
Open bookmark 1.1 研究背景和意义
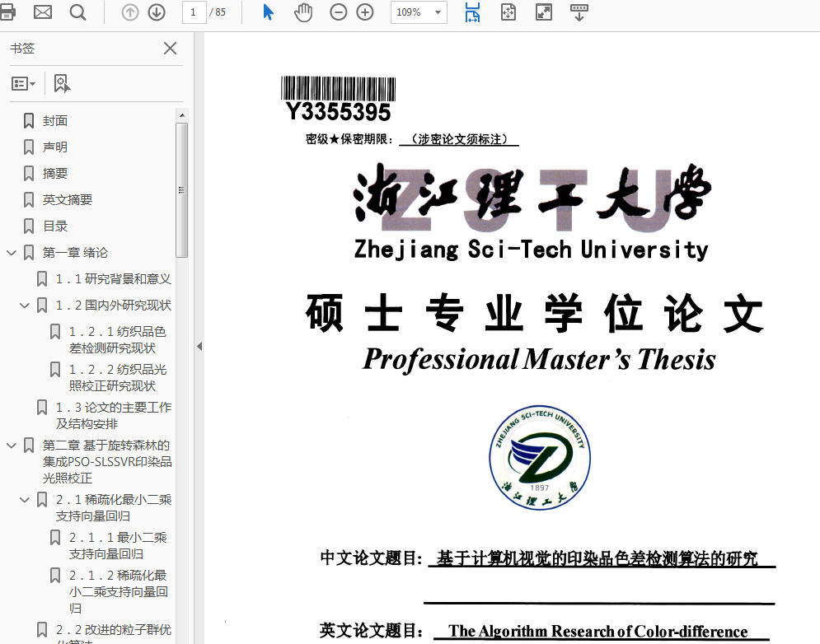[114, 278]
